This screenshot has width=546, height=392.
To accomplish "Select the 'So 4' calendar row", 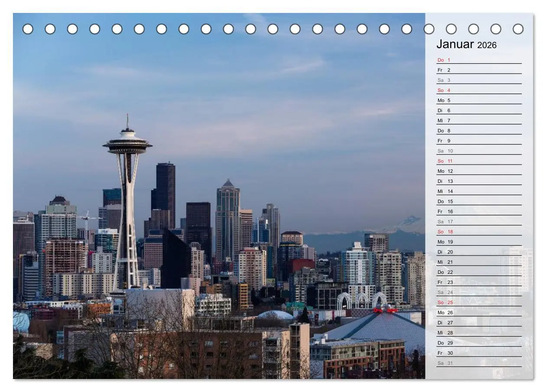I will 479,90.
